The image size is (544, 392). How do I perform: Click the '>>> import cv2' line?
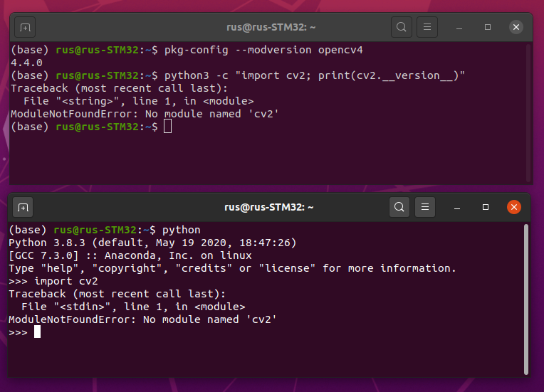click(x=53, y=282)
